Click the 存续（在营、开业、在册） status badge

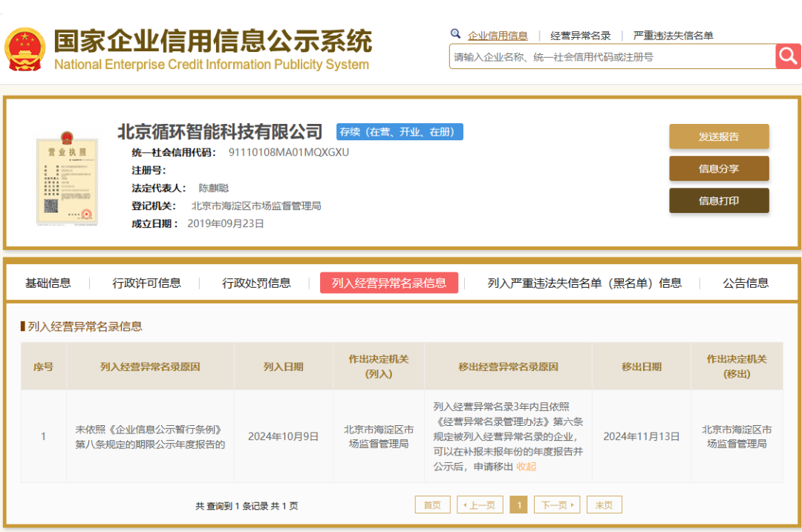pyautogui.click(x=400, y=132)
